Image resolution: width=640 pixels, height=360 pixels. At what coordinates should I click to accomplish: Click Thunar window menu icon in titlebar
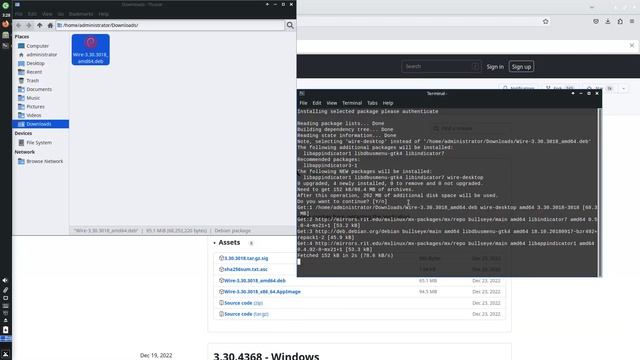pyautogui.click(x=18, y=4)
